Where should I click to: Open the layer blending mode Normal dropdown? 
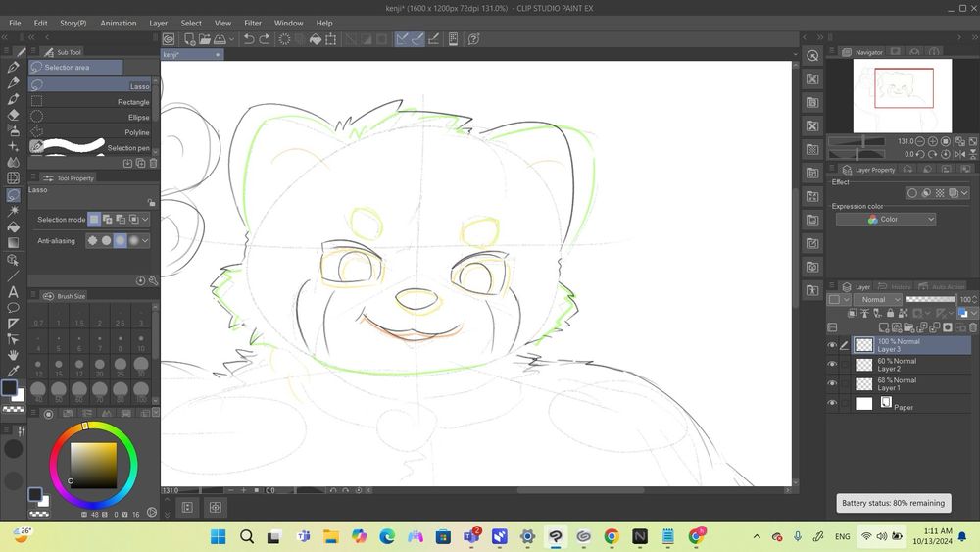pyautogui.click(x=878, y=300)
